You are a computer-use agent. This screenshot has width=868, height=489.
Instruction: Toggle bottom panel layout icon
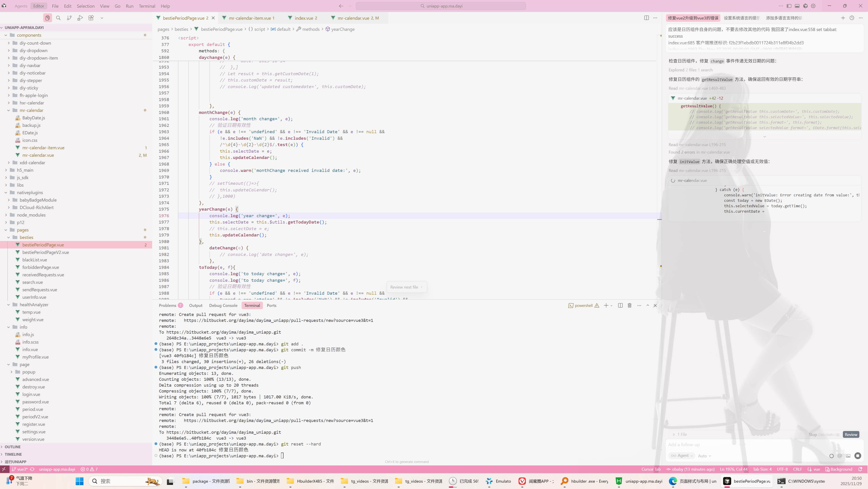click(x=797, y=6)
